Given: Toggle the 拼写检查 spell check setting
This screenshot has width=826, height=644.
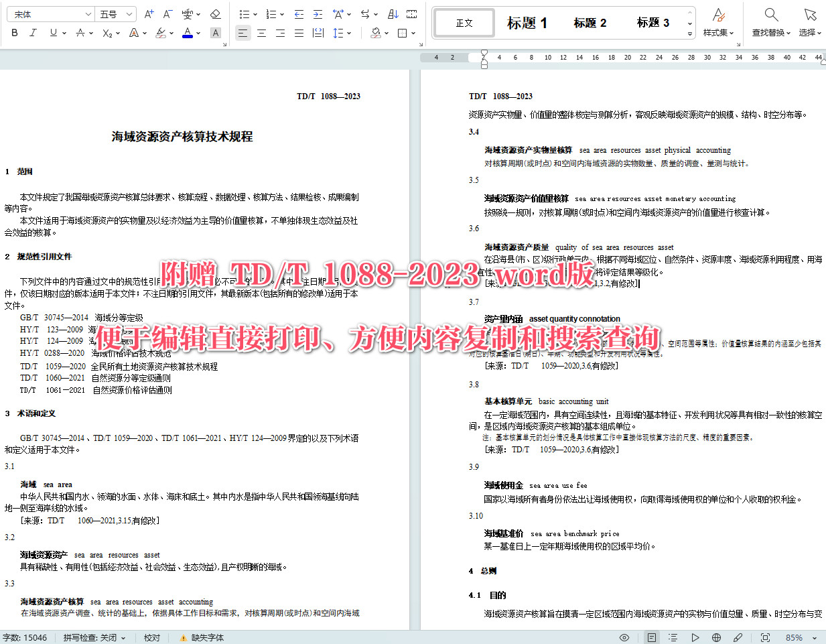Looking at the screenshot, I should click(92, 637).
